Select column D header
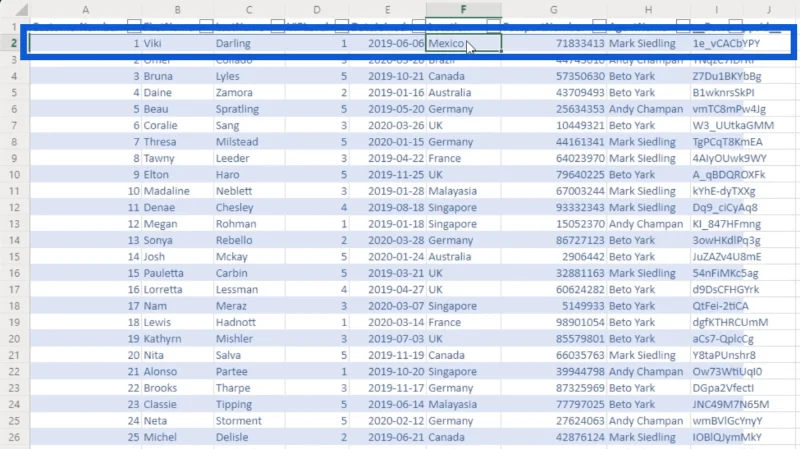Image resolution: width=800 pixels, height=449 pixels. click(317, 10)
